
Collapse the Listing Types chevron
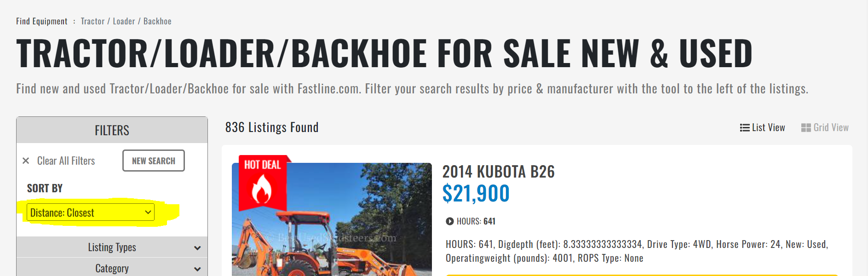tap(198, 247)
